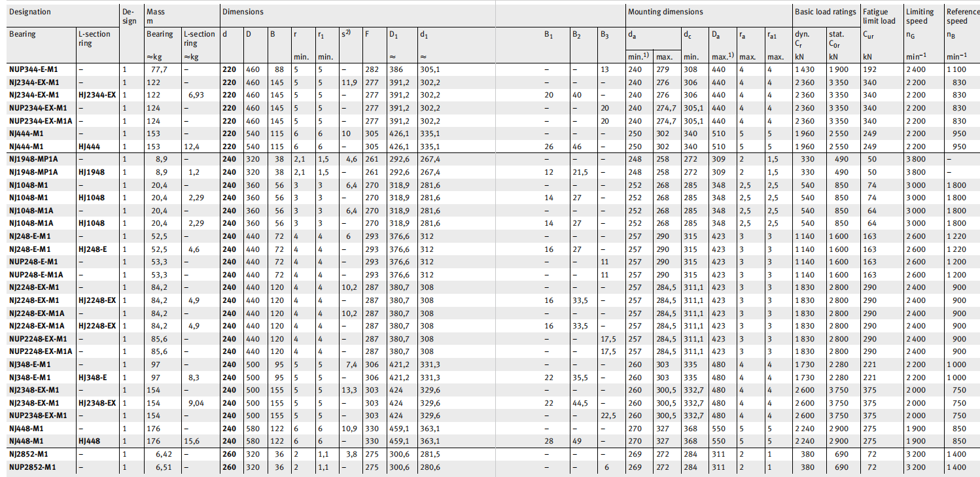Select the HJ444 L-section ring entry
This screenshot has width=980, height=477.
[90, 147]
